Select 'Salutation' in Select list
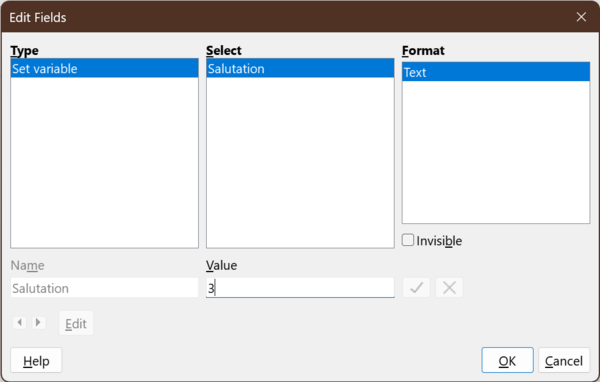600x382 pixels. click(300, 69)
